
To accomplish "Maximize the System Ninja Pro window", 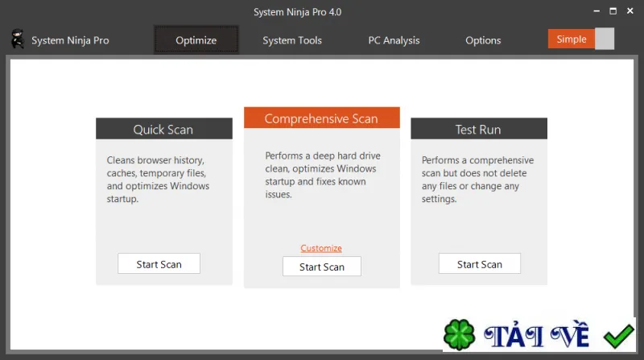I will click(x=613, y=11).
